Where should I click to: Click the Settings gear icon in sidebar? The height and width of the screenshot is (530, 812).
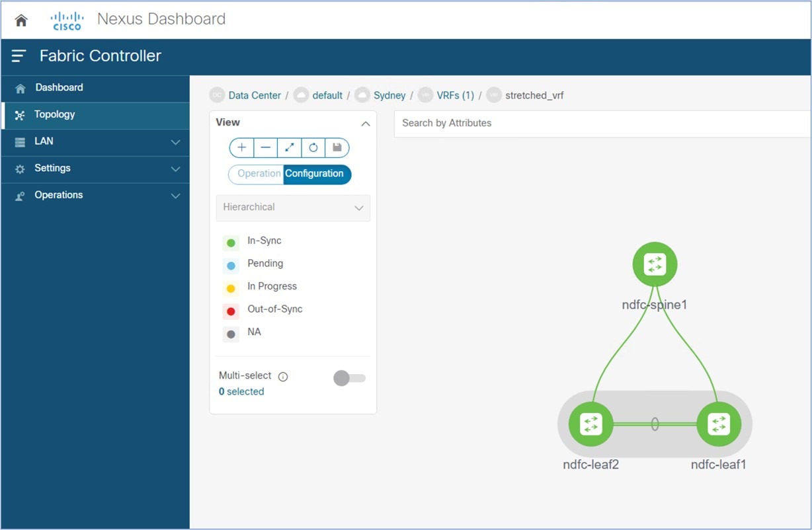(x=20, y=169)
